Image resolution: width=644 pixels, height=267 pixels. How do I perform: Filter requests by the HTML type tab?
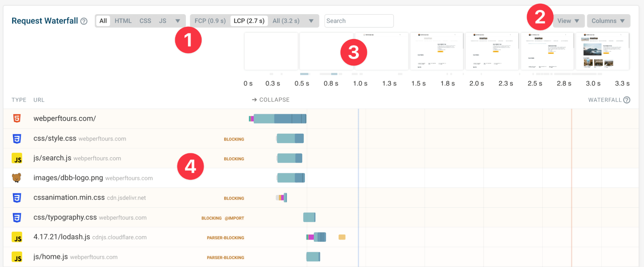(123, 21)
